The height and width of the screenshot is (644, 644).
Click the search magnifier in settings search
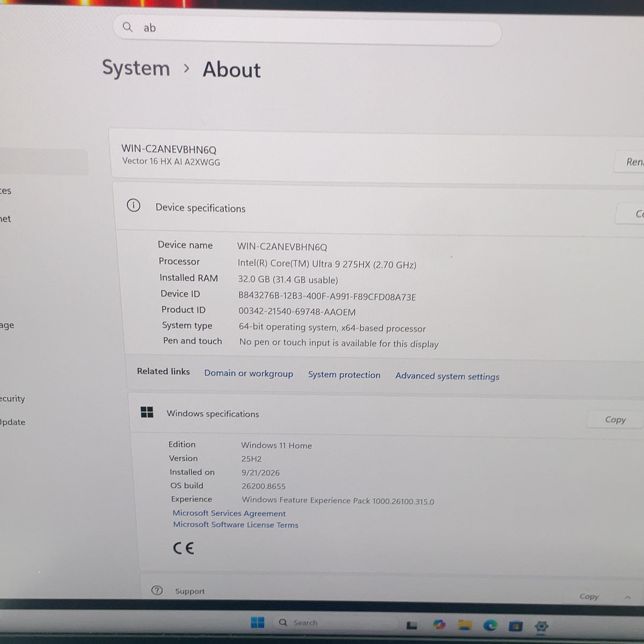(127, 27)
